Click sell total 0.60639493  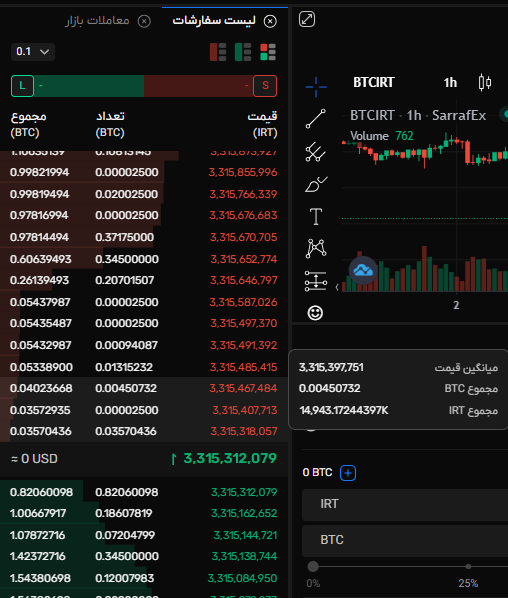(x=41, y=259)
